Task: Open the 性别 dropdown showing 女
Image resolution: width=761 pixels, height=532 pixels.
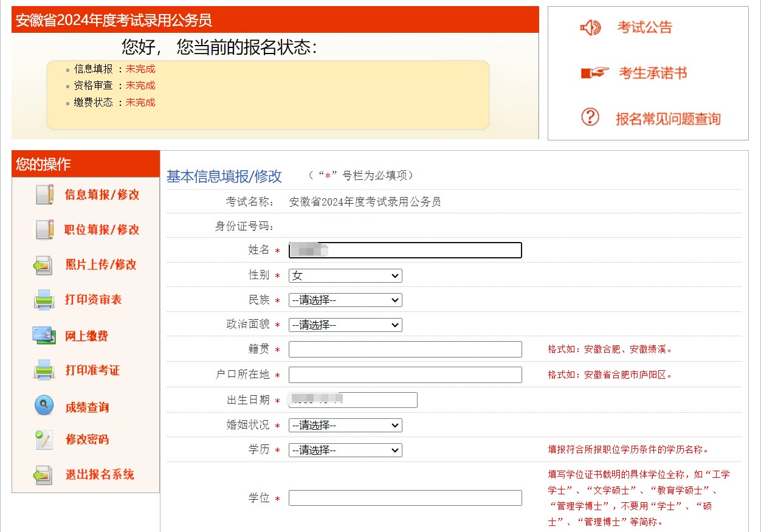Action: tap(345, 276)
